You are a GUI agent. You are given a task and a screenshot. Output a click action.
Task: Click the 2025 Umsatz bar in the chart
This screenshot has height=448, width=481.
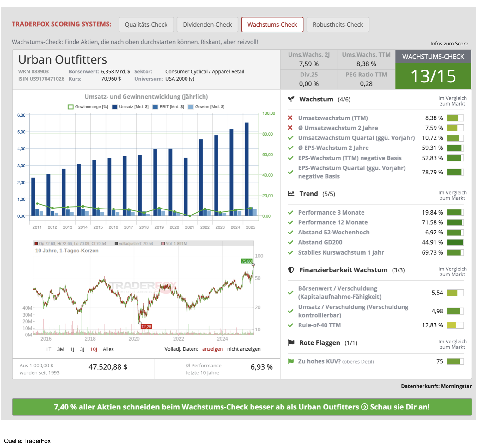(x=247, y=169)
